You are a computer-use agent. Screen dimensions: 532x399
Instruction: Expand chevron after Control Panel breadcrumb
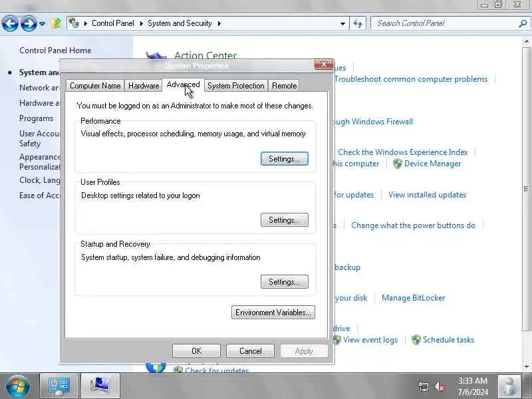coord(141,23)
